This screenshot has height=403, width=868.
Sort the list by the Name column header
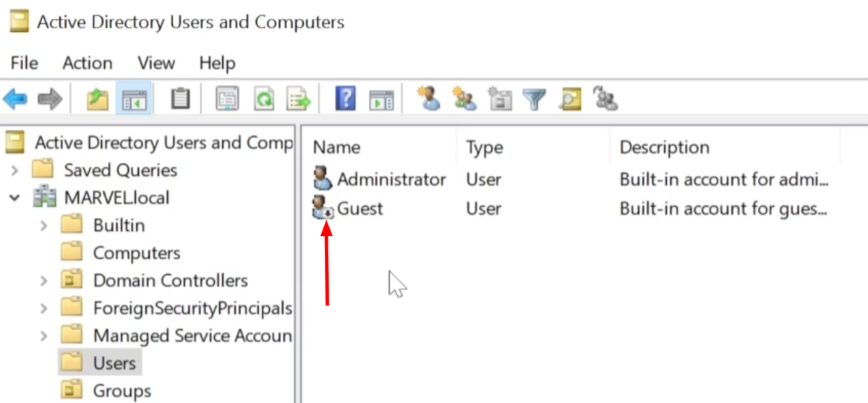[x=336, y=148]
